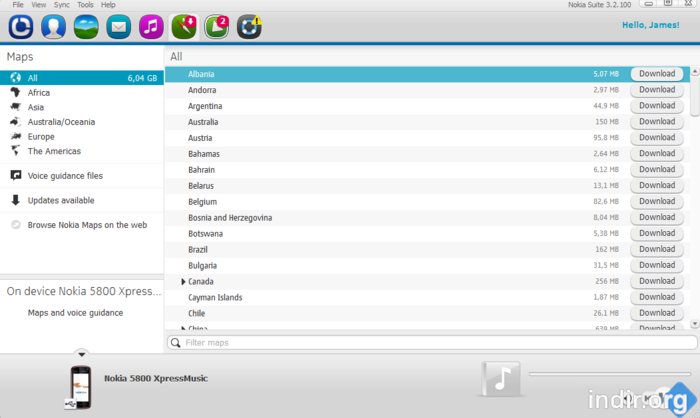Click the map list scroll up arrow
The image size is (700, 418).
tap(695, 71)
